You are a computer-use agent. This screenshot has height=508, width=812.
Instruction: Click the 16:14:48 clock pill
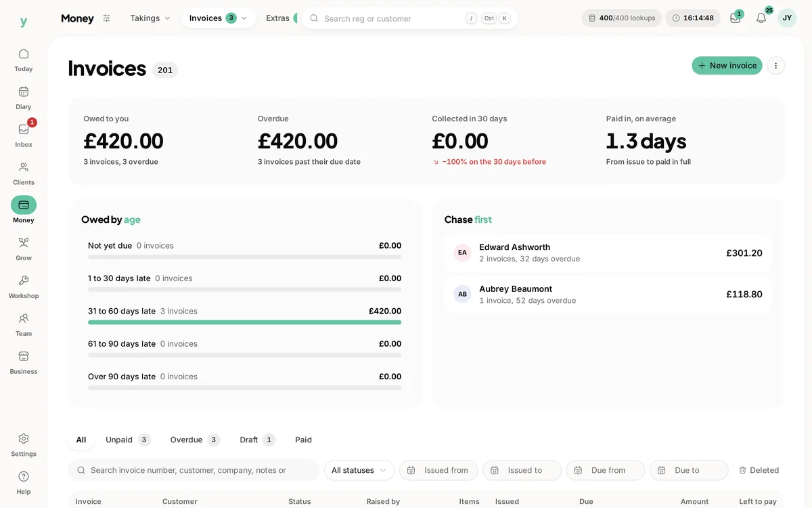(x=693, y=18)
